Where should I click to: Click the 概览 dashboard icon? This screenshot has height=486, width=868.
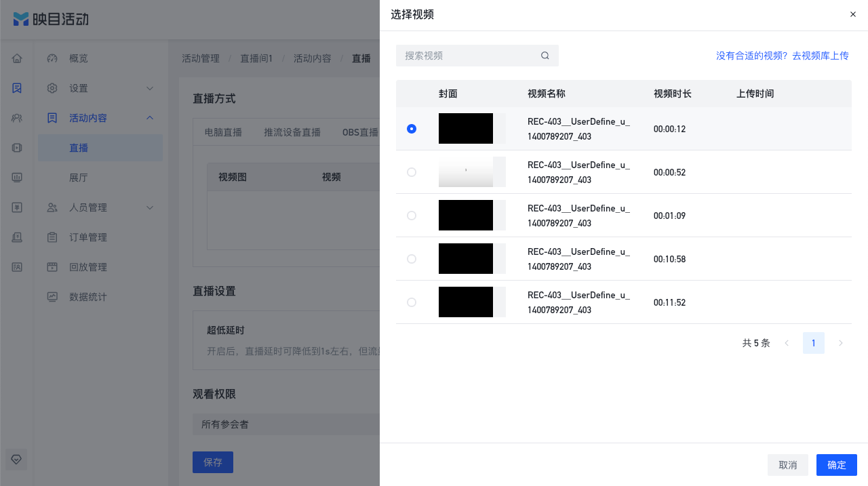click(52, 58)
